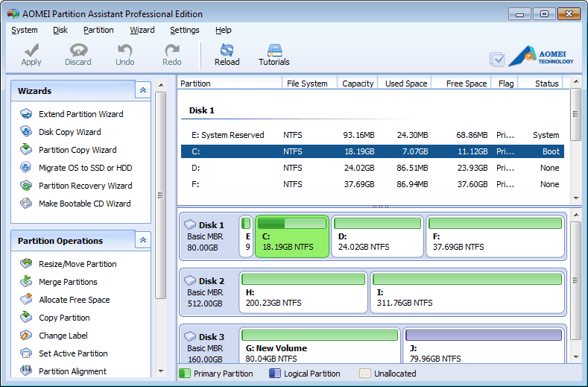588x387 pixels.
Task: Choose Make Bootable CD Wizard
Action: 84,204
